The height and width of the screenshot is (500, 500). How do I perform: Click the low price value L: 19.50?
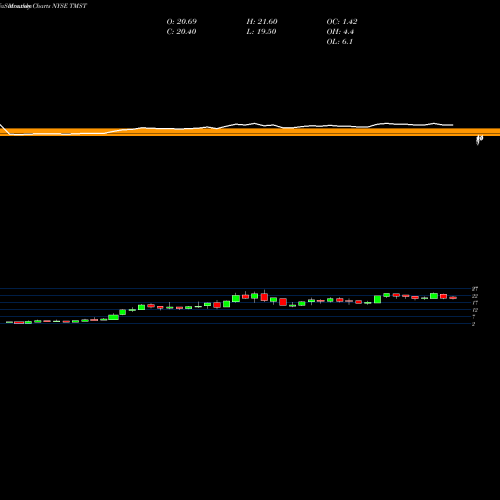[261, 32]
